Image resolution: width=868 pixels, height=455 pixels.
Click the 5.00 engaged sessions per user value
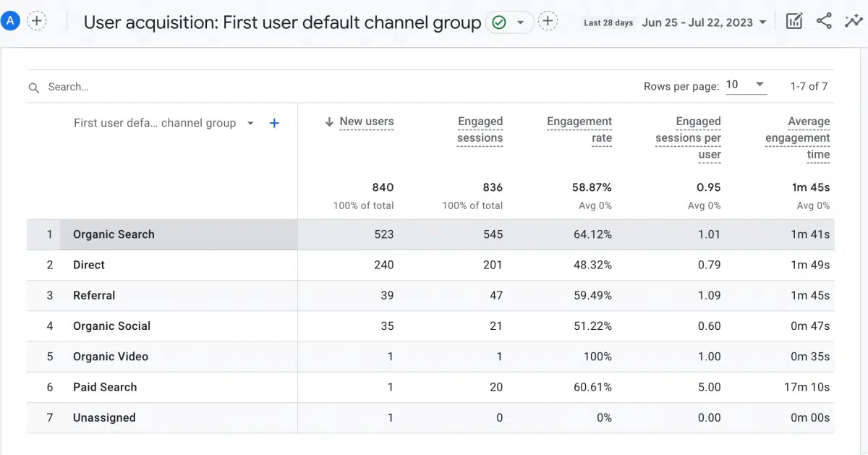click(709, 387)
